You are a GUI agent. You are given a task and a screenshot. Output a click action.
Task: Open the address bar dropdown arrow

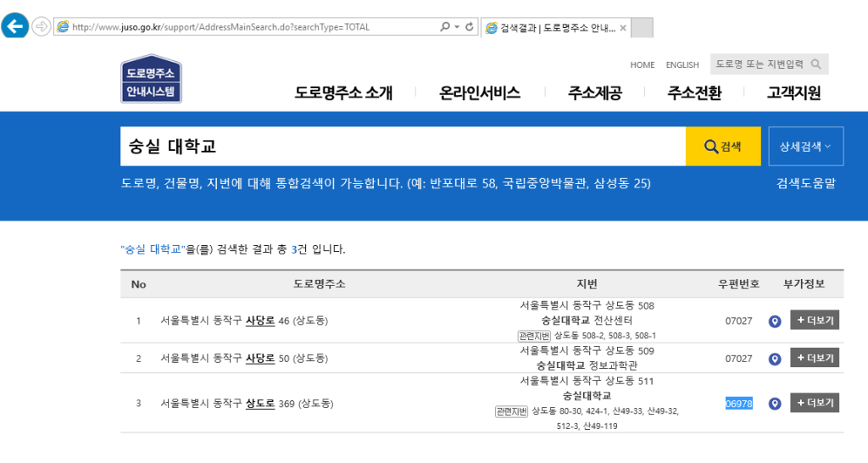(457, 26)
